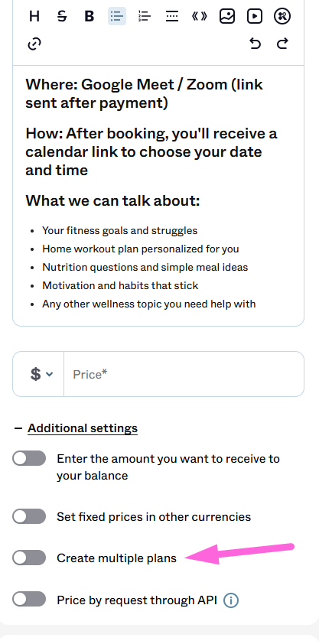The height and width of the screenshot is (644, 319).
Task: Toggle bold formatting
Action: [89, 16]
